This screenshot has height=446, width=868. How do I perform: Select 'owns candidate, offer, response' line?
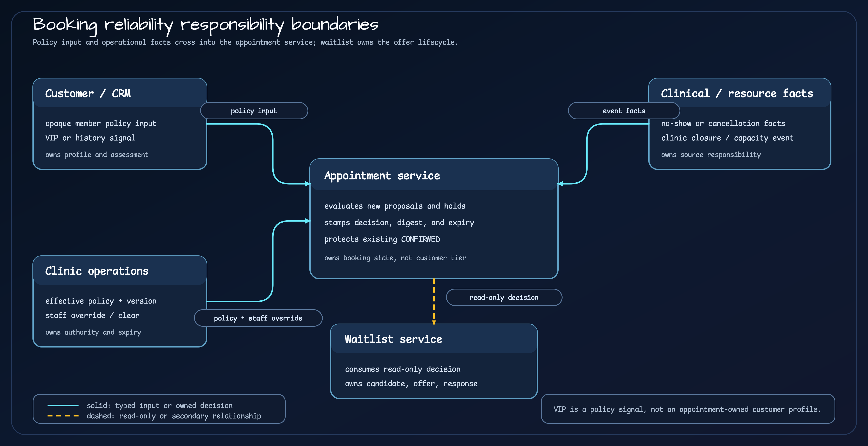pyautogui.click(x=411, y=384)
